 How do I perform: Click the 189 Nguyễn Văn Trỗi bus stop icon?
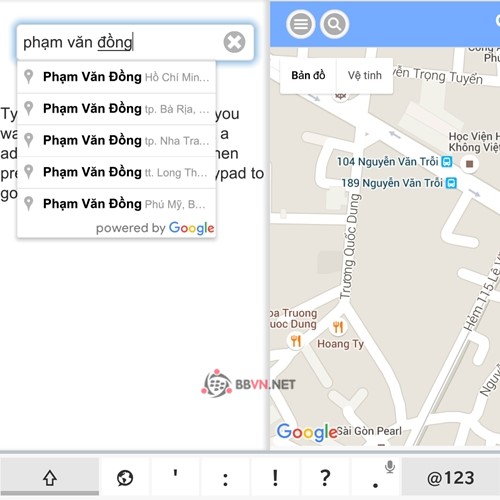pos(451,183)
